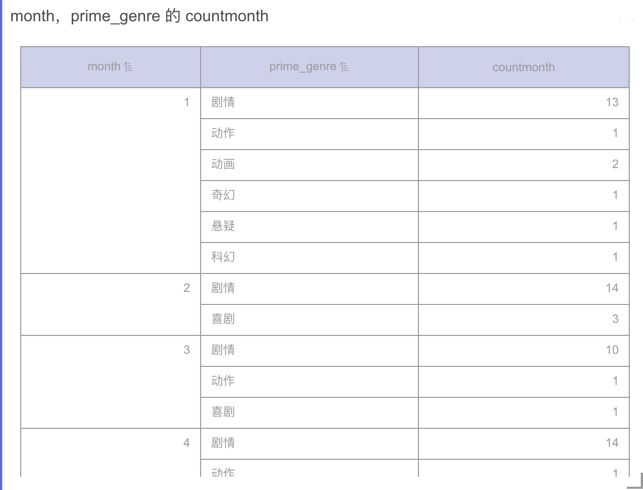Image resolution: width=643 pixels, height=490 pixels.
Task: Click the month column header text
Action: click(103, 67)
